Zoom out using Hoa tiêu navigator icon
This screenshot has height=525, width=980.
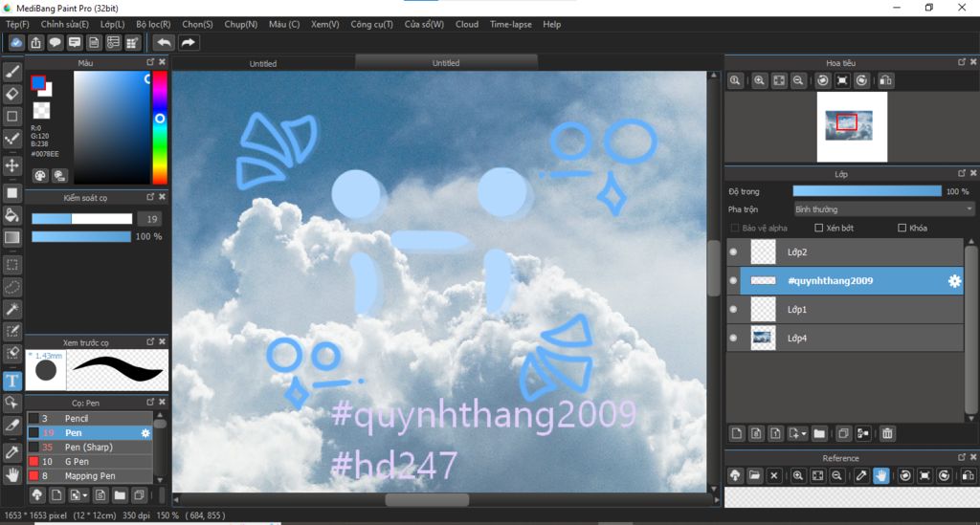tap(798, 80)
